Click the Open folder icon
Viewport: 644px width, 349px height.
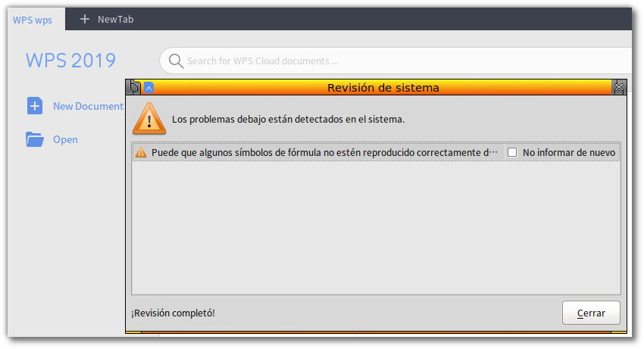tap(35, 139)
